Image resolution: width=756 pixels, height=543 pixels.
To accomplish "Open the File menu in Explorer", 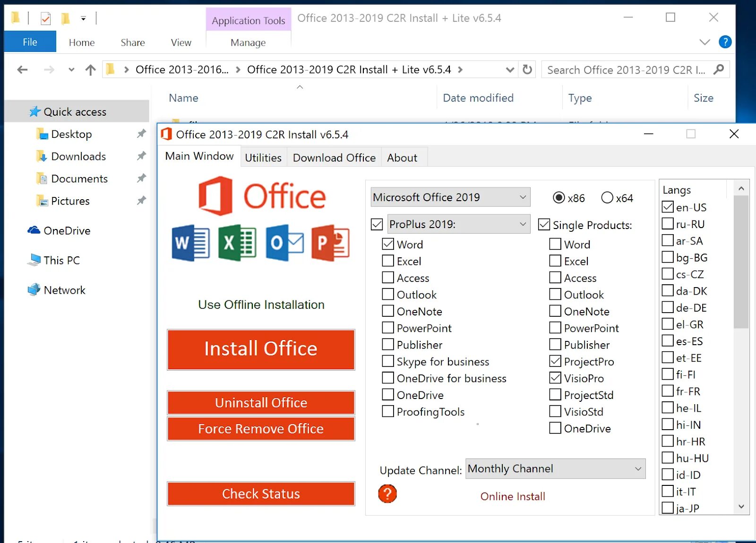I will click(x=30, y=42).
